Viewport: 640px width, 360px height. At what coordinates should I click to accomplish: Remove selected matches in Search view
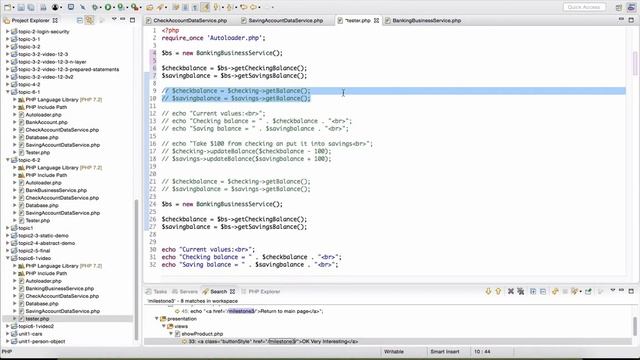511,291
